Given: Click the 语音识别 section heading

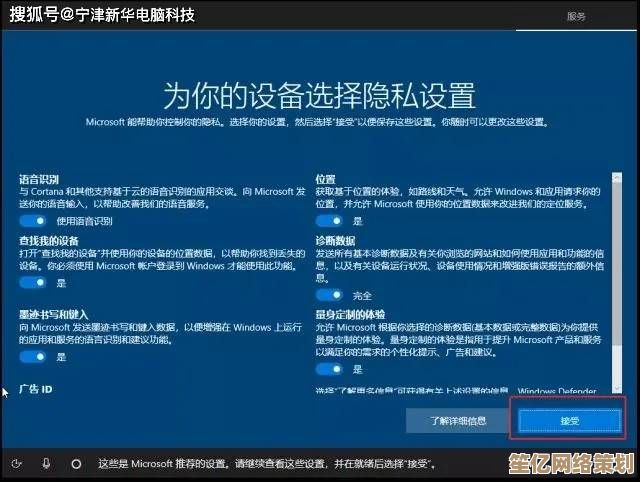Looking at the screenshot, I should click(x=39, y=179).
